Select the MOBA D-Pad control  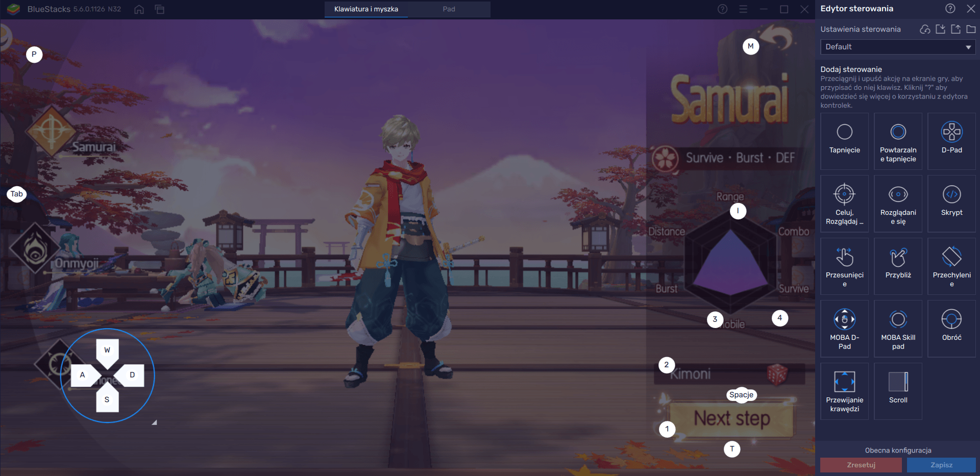[844, 329]
